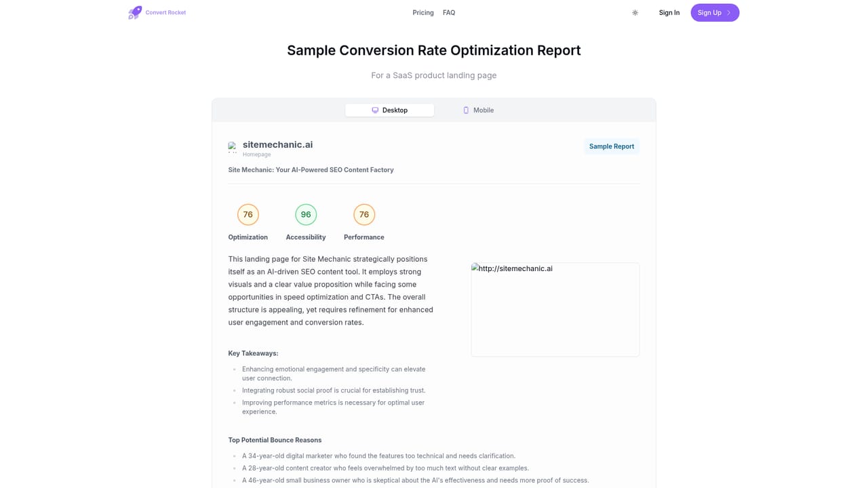This screenshot has height=488, width=868.
Task: Click the 34-year-old digital marketer bounce reason
Action: coord(378,456)
